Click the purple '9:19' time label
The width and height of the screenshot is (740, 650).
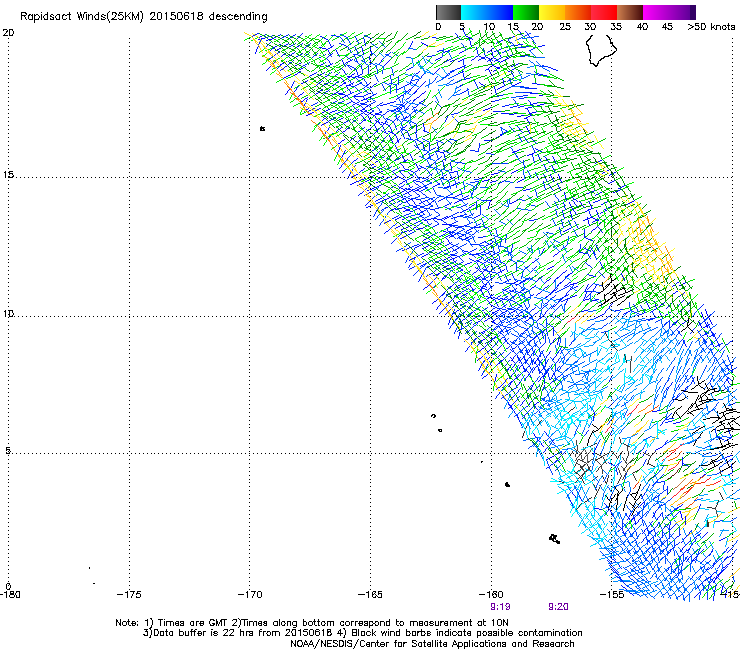[x=500, y=607]
